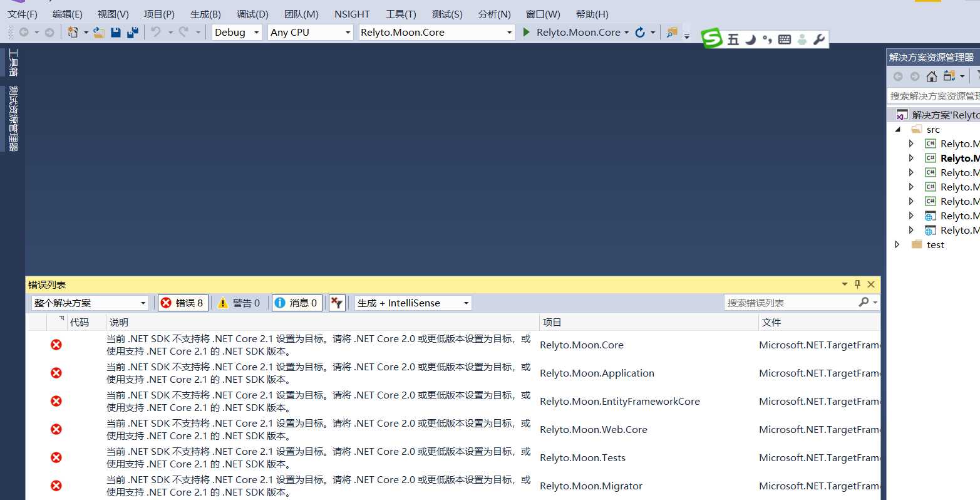Click the Navigate Backward toolbar icon
This screenshot has height=500, width=980.
click(24, 33)
